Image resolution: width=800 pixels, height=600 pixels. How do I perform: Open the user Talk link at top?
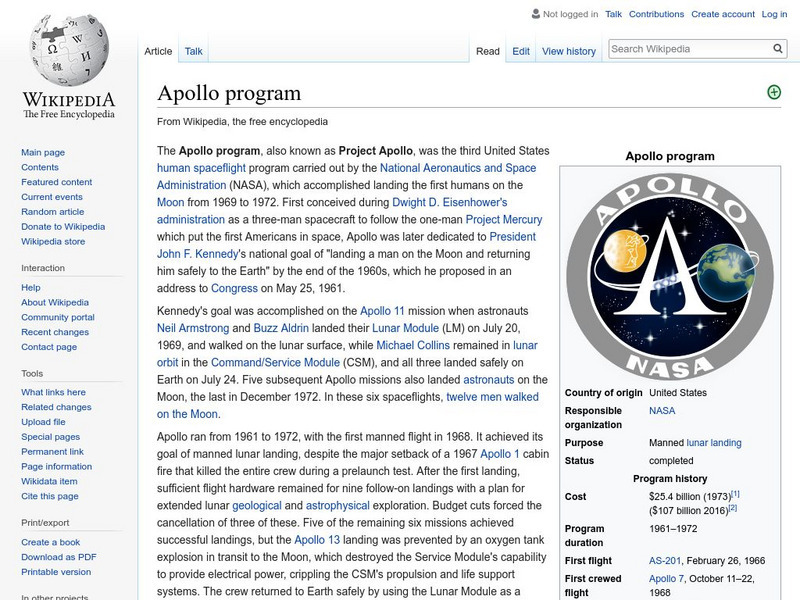point(613,14)
